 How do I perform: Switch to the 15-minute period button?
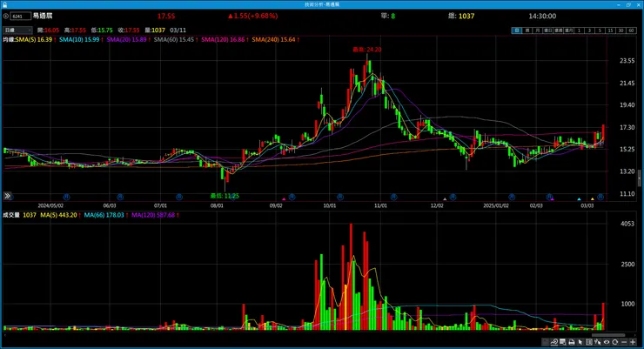click(x=610, y=30)
